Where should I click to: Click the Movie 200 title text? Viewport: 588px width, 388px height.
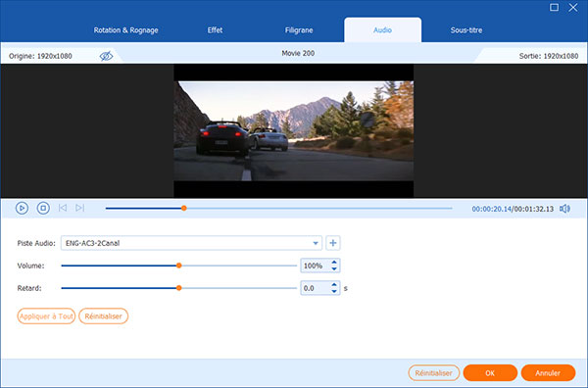tap(298, 53)
